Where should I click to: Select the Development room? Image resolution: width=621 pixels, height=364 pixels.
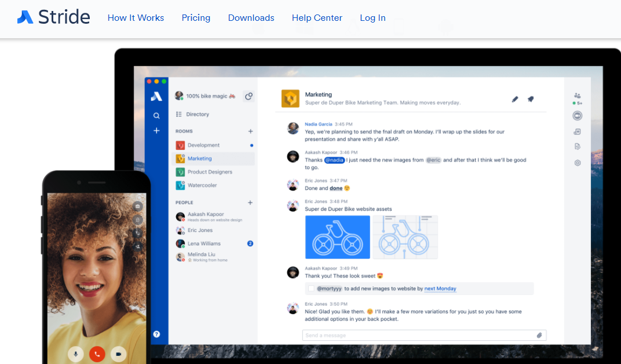[214, 145]
